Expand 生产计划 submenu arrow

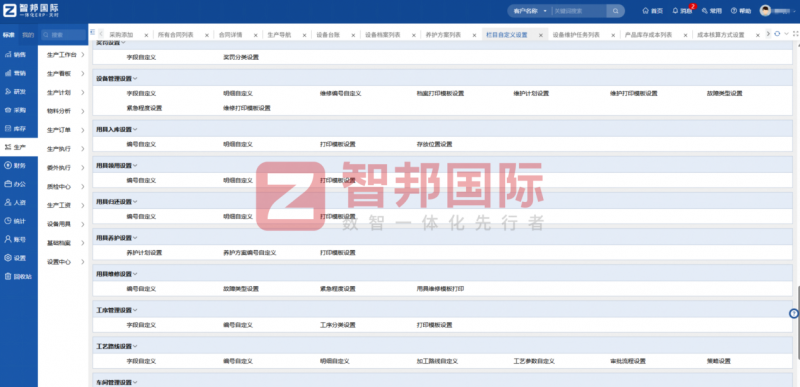coord(83,92)
